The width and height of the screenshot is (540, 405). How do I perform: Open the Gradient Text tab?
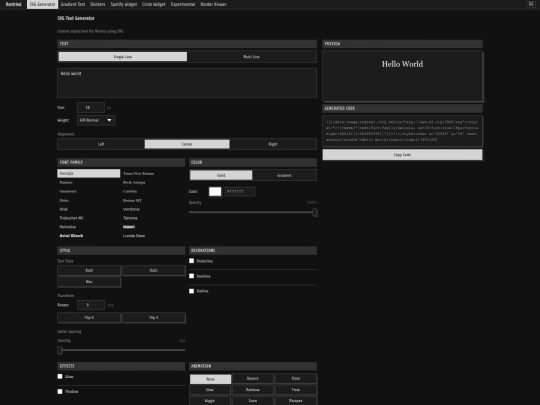tap(73, 4)
